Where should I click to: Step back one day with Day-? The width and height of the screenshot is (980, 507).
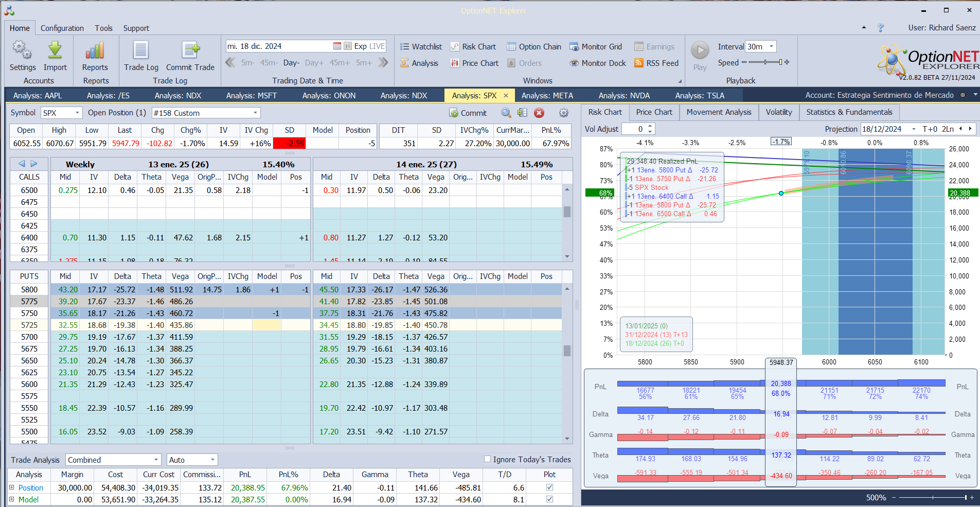(x=291, y=63)
